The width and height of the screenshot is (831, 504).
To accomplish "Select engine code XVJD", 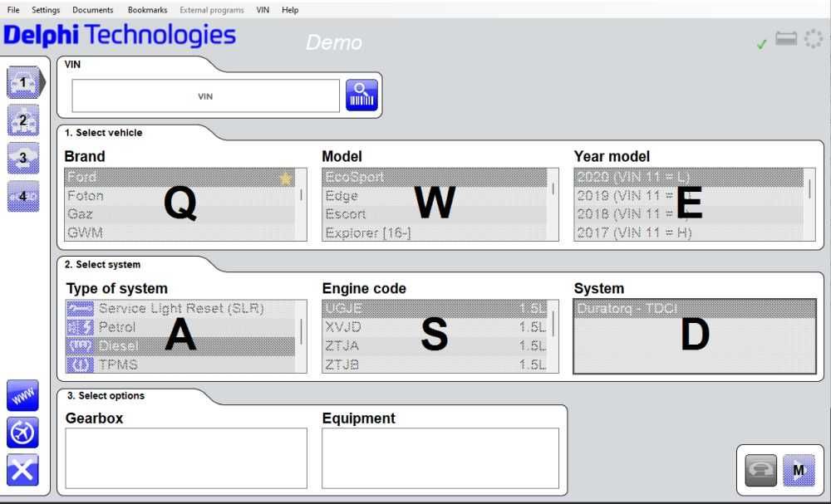I will 435,327.
